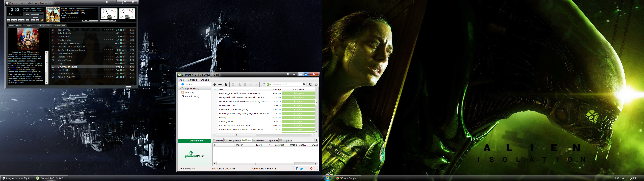Viewport: 644px width, 181px height.
Task: Click the green Обновление button
Action: coord(197,141)
